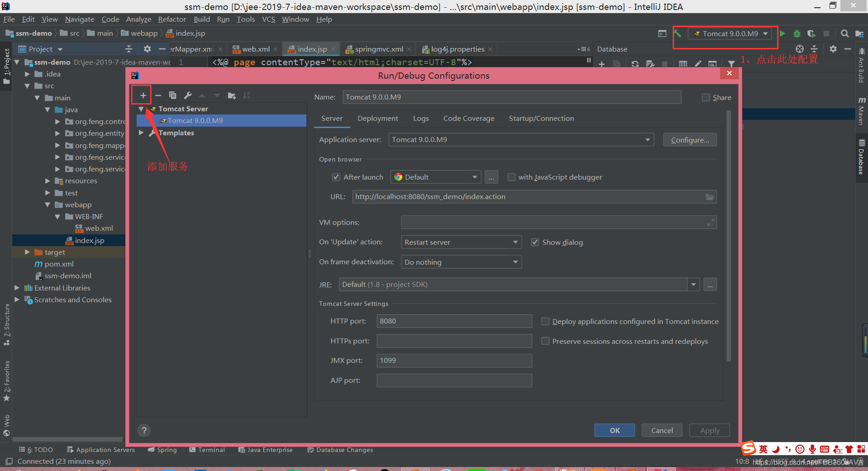This screenshot has height=471, width=868.
Task: Expand External Libraries node
Action: (x=17, y=288)
